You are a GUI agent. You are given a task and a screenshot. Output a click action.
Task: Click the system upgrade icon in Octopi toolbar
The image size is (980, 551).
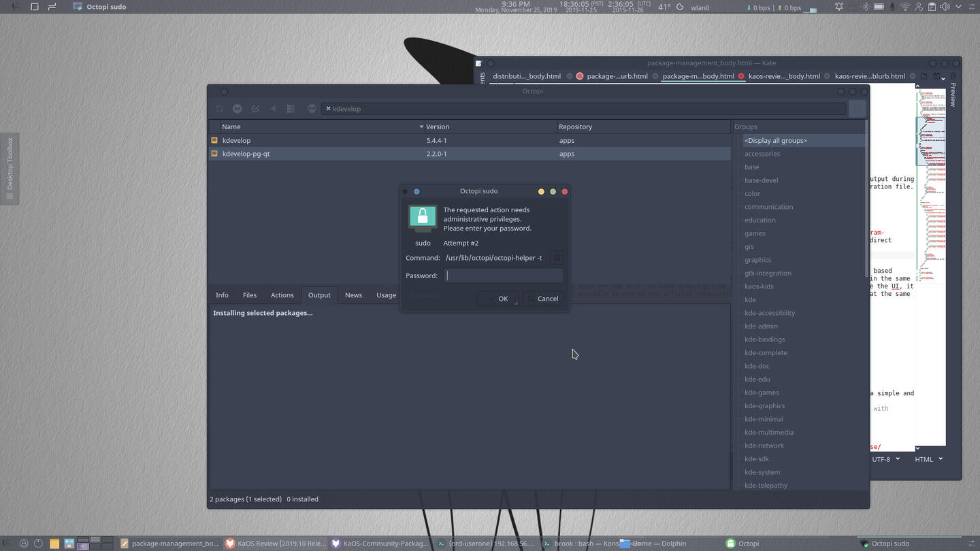[237, 109]
